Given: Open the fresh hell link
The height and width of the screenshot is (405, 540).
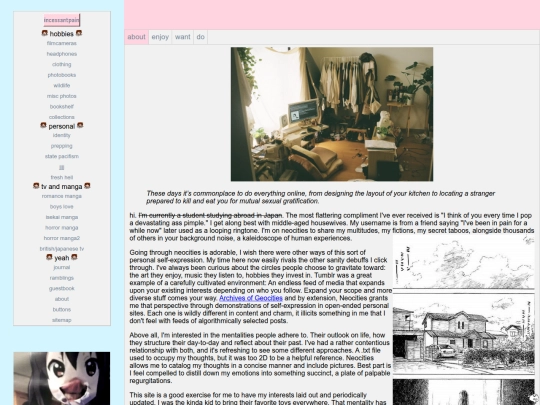Looking at the screenshot, I should (x=62, y=177).
